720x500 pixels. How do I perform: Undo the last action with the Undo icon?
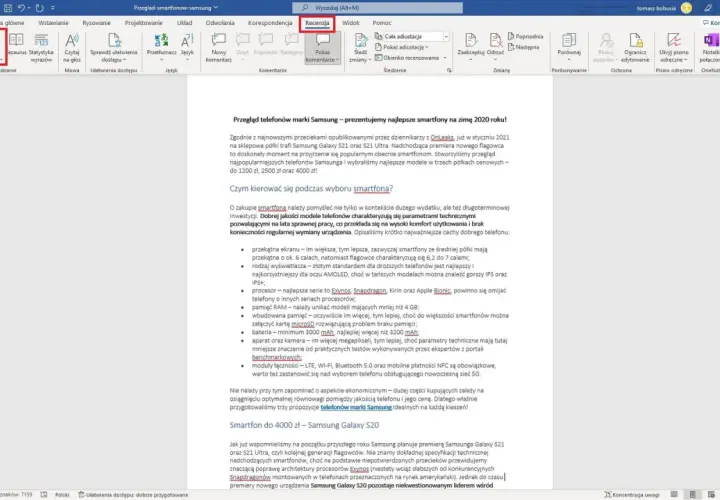pos(21,8)
